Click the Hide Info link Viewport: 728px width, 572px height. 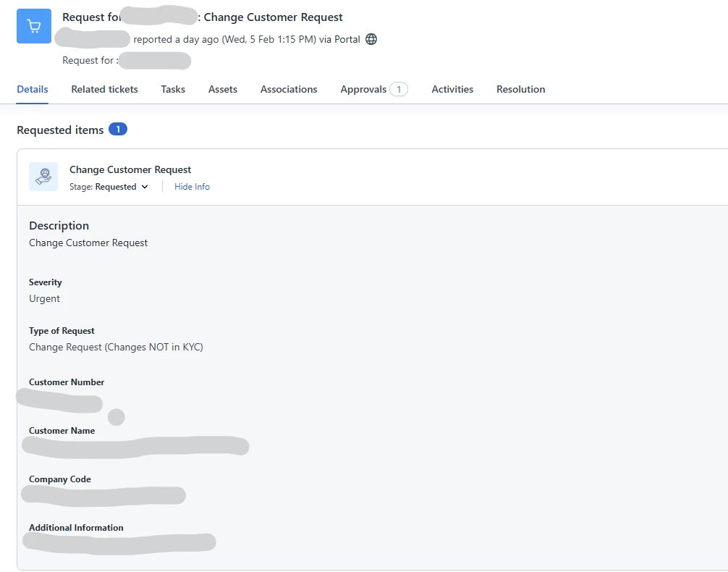tap(192, 187)
